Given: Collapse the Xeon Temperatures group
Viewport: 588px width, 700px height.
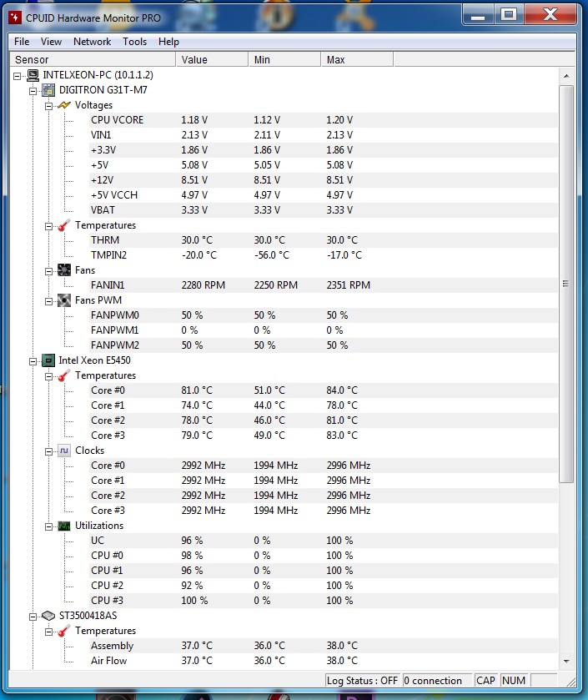Looking at the screenshot, I should click(x=48, y=377).
